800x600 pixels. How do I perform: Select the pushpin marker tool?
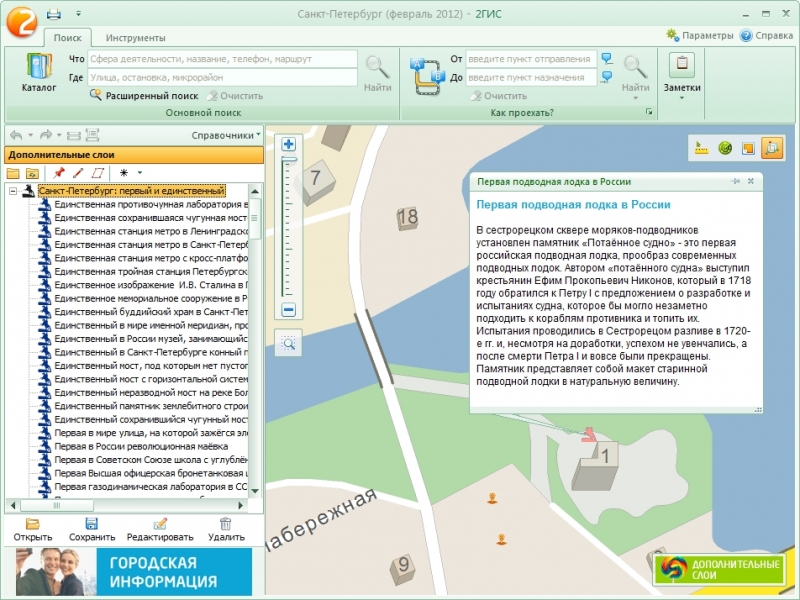click(59, 173)
